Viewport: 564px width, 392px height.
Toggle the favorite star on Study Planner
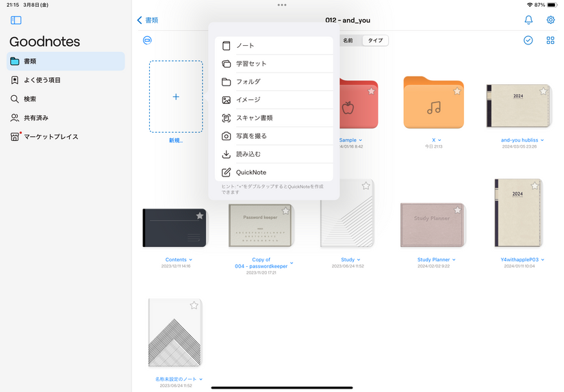457,210
